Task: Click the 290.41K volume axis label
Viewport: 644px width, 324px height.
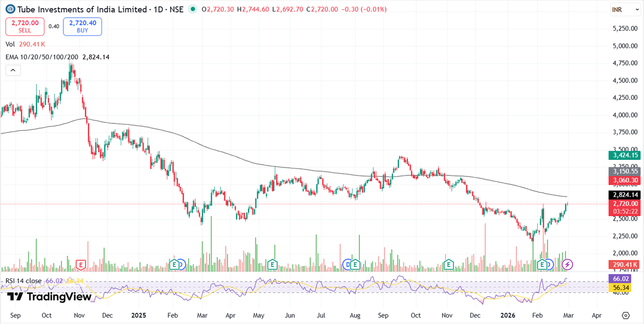Action: (x=625, y=264)
